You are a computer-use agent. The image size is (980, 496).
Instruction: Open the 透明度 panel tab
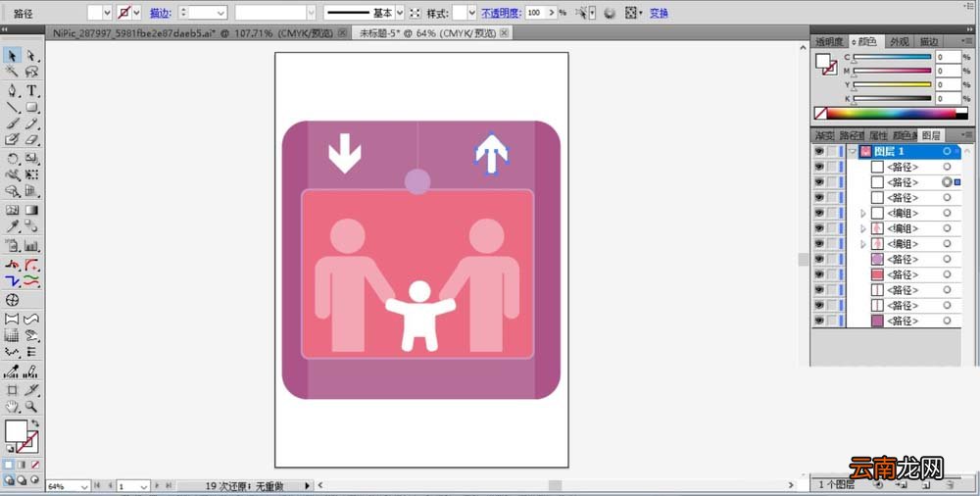829,41
